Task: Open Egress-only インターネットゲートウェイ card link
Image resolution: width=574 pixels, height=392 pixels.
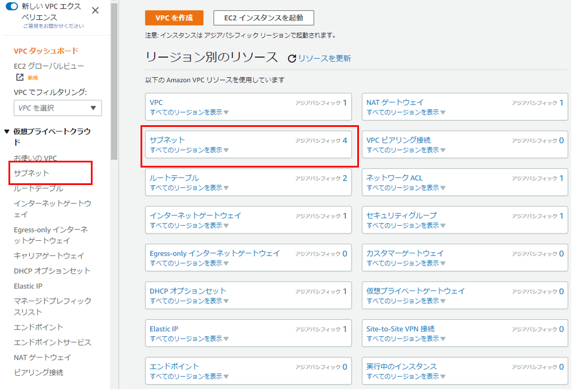Action: tap(215, 253)
